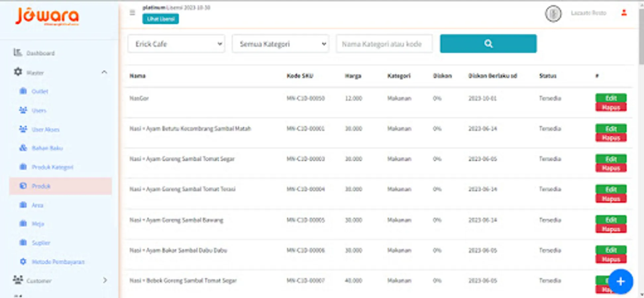Screen dimensions: 644x298
Task: Select Nasi + Bebek Goreng Sambal Tomat Segar
Action: tap(183, 280)
